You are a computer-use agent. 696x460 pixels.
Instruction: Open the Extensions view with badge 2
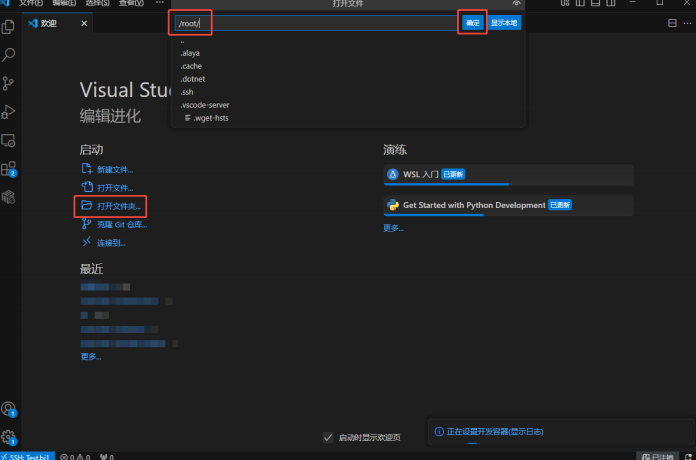[8, 169]
